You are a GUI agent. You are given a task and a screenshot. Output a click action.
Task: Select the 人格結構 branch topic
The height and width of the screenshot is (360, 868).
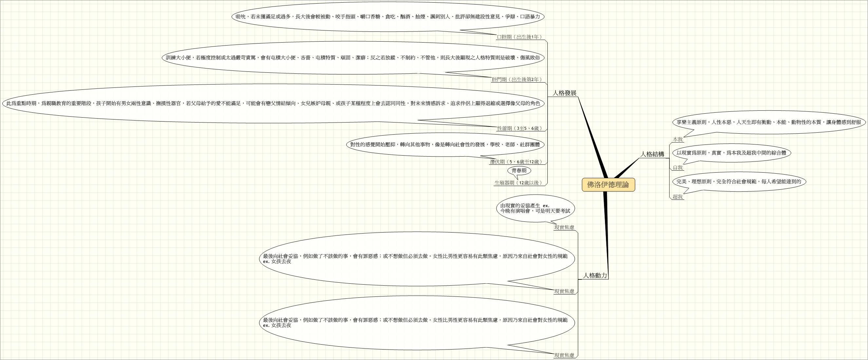click(652, 154)
